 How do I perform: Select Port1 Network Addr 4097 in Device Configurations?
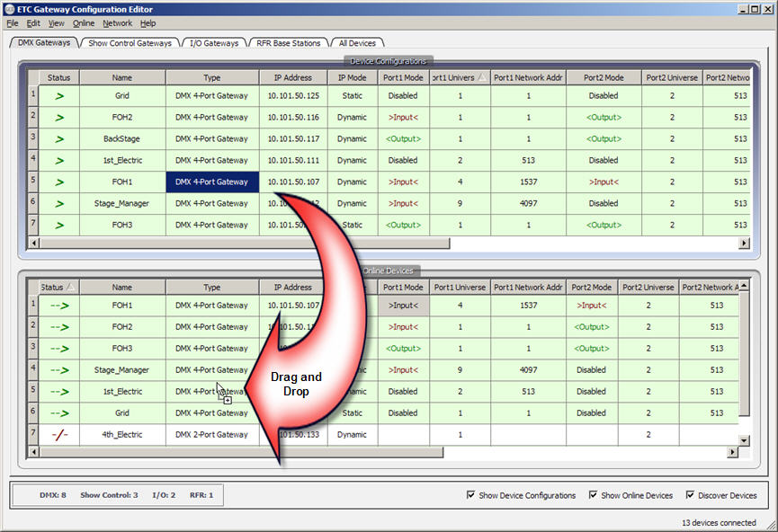click(529, 204)
